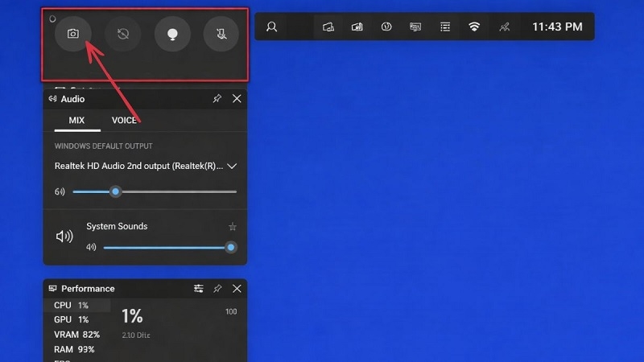The height and width of the screenshot is (362, 644).
Task: Open the Resources monitor icon in the bar
Action: click(415, 27)
